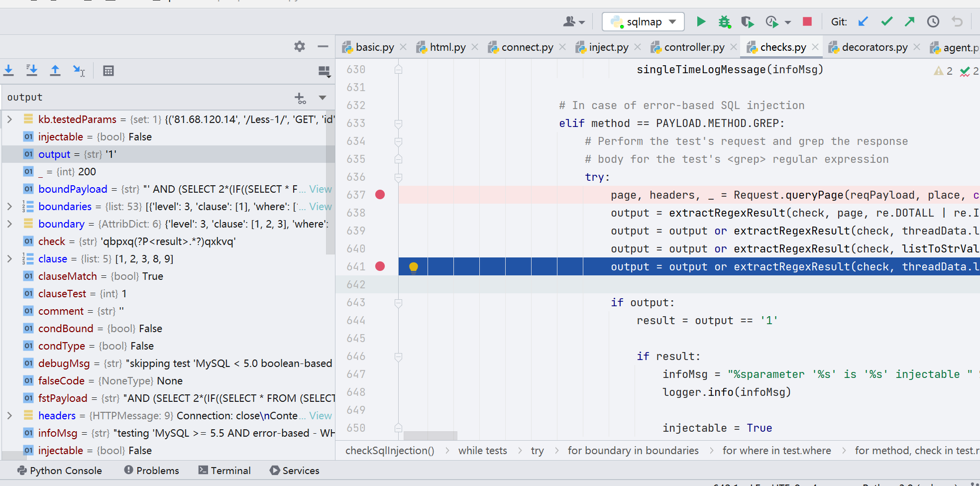The width and height of the screenshot is (980, 486).
Task: Select checkSqlInjection() in the breadcrumb bar
Action: click(390, 450)
